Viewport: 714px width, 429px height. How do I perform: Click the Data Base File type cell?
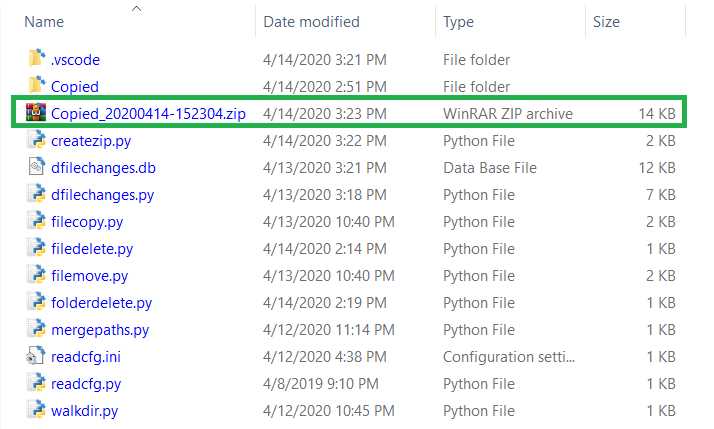click(x=490, y=168)
